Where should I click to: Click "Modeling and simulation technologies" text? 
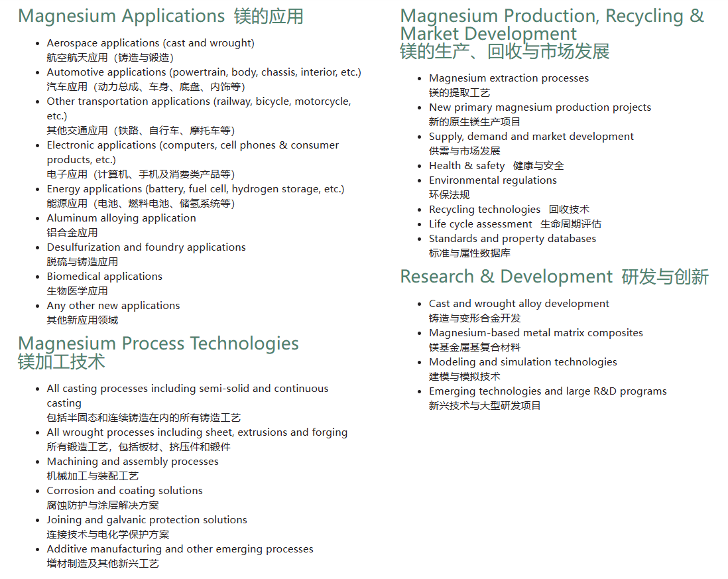[522, 362]
